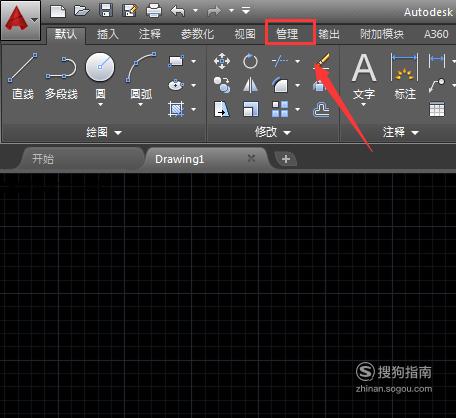Select the Rectangular Array tool

coord(280,109)
